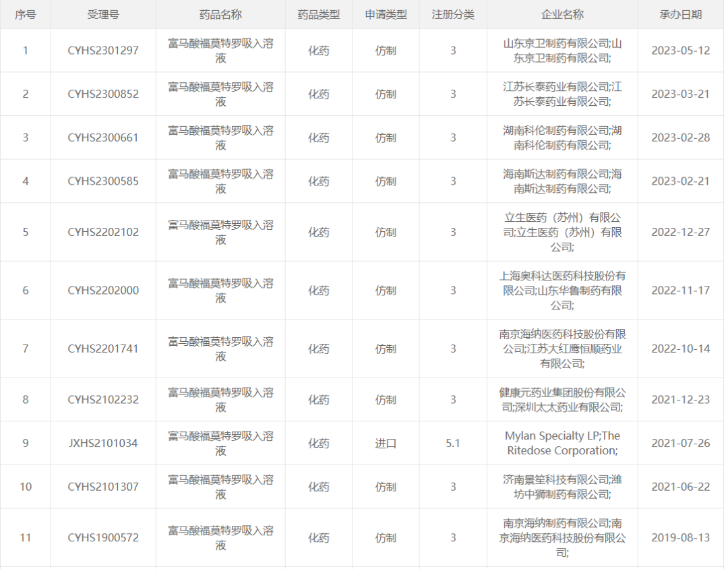Image resolution: width=728 pixels, height=569 pixels.
Task: Select acceptance number CYHS2300661
Action: click(x=103, y=138)
